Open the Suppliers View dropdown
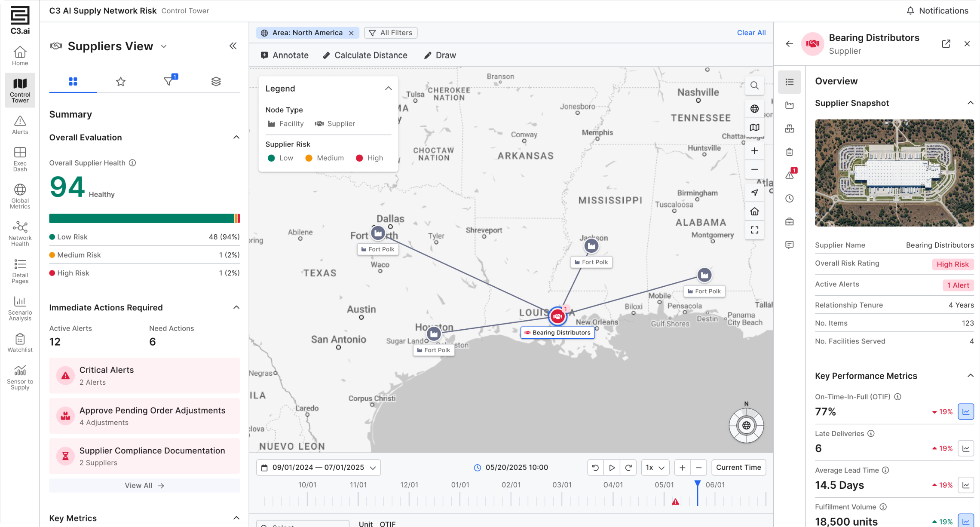The height and width of the screenshot is (527, 980). (164, 46)
